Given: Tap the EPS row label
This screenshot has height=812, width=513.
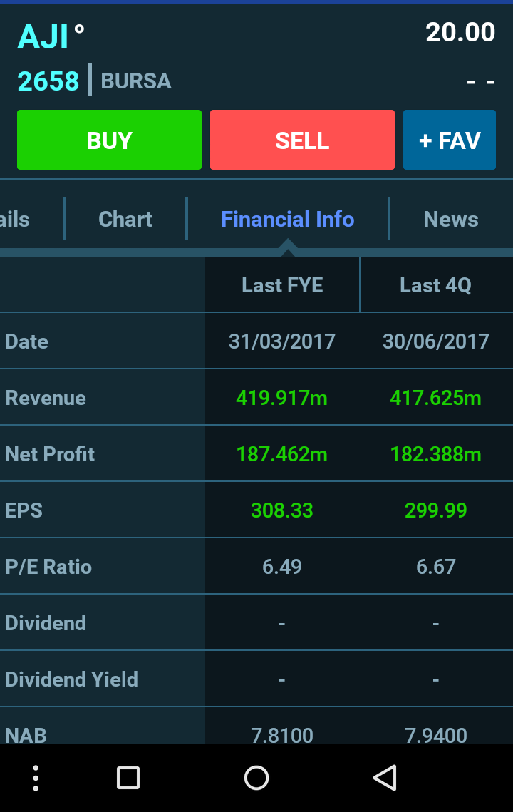Looking at the screenshot, I should tap(24, 510).
